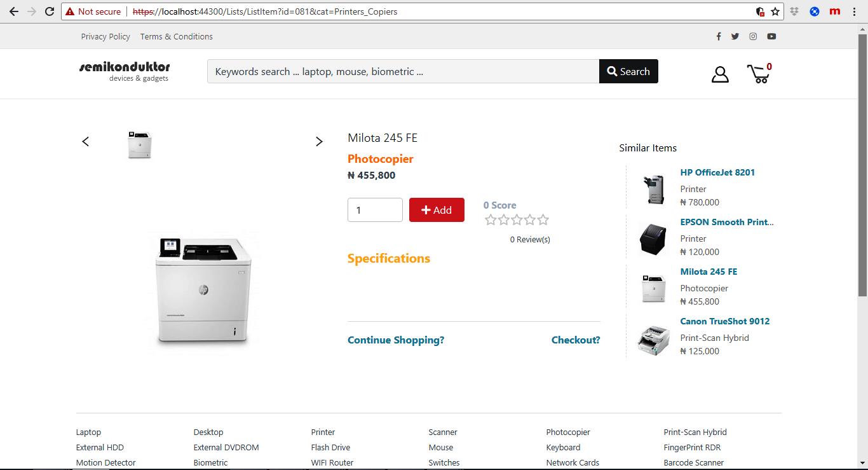Click the quantity input box
The image size is (868, 470).
pyautogui.click(x=375, y=210)
